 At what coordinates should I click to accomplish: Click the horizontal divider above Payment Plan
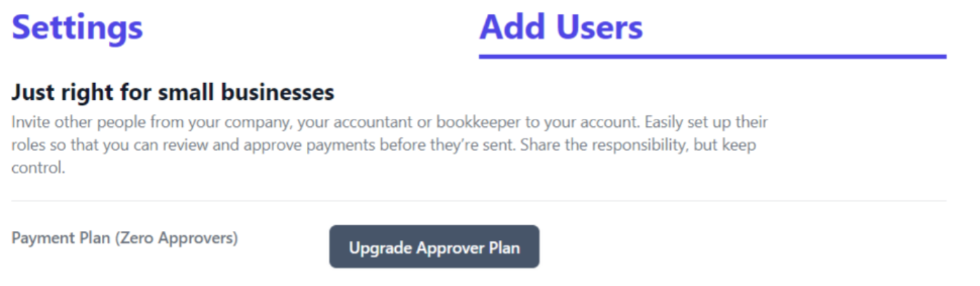point(478,201)
